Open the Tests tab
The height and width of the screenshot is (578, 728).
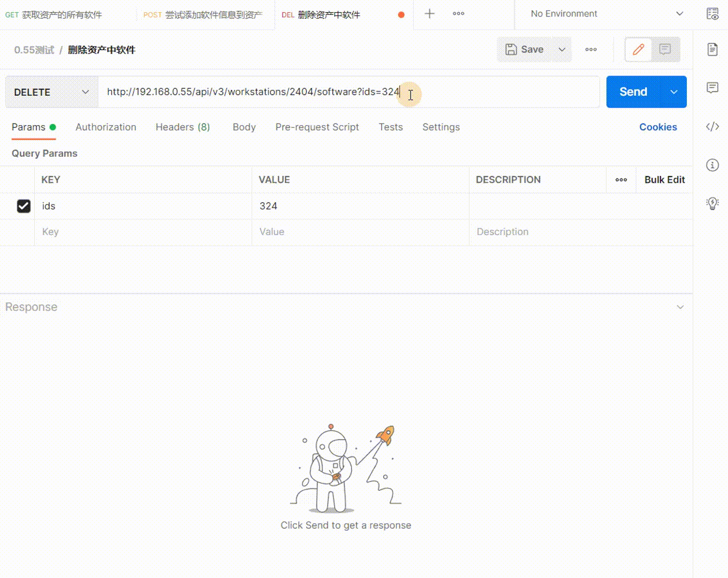391,127
